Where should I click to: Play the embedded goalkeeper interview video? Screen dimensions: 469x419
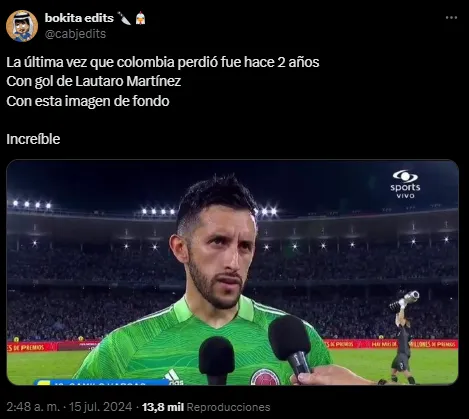click(232, 272)
